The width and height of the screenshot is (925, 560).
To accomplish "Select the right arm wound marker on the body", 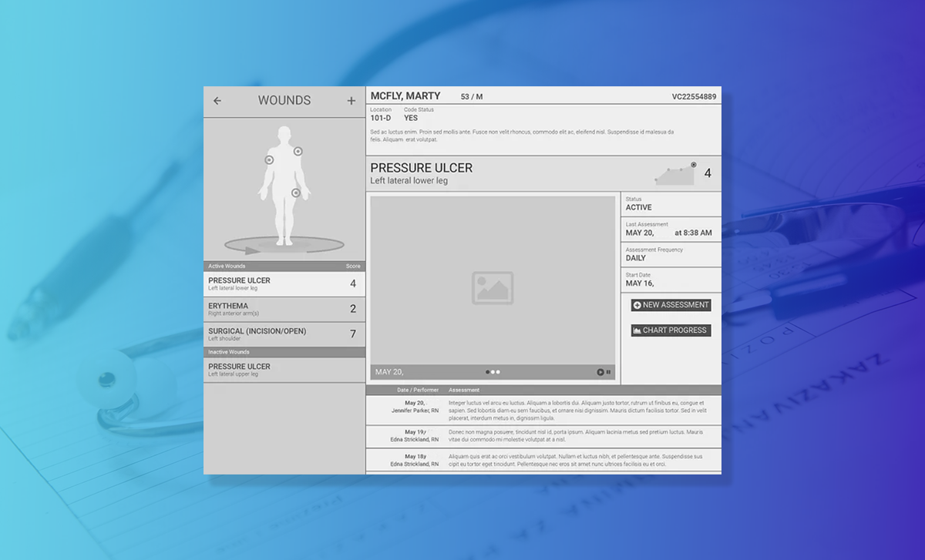I will coord(269,160).
